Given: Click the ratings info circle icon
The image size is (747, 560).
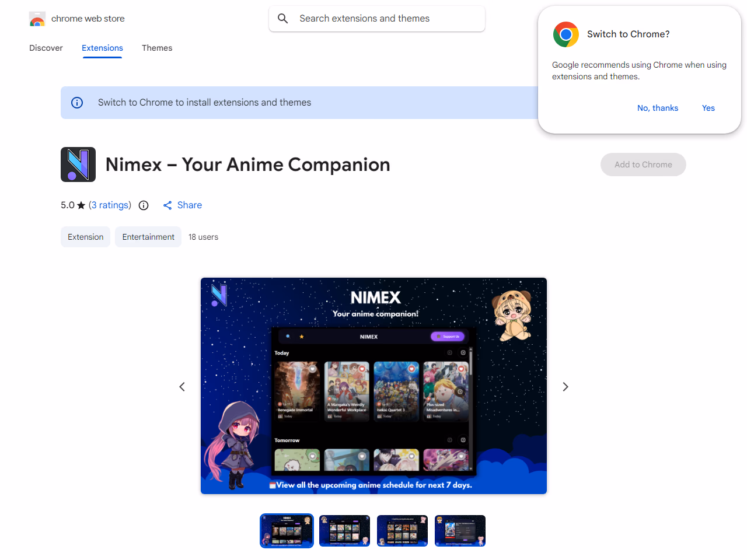Looking at the screenshot, I should tap(144, 205).
